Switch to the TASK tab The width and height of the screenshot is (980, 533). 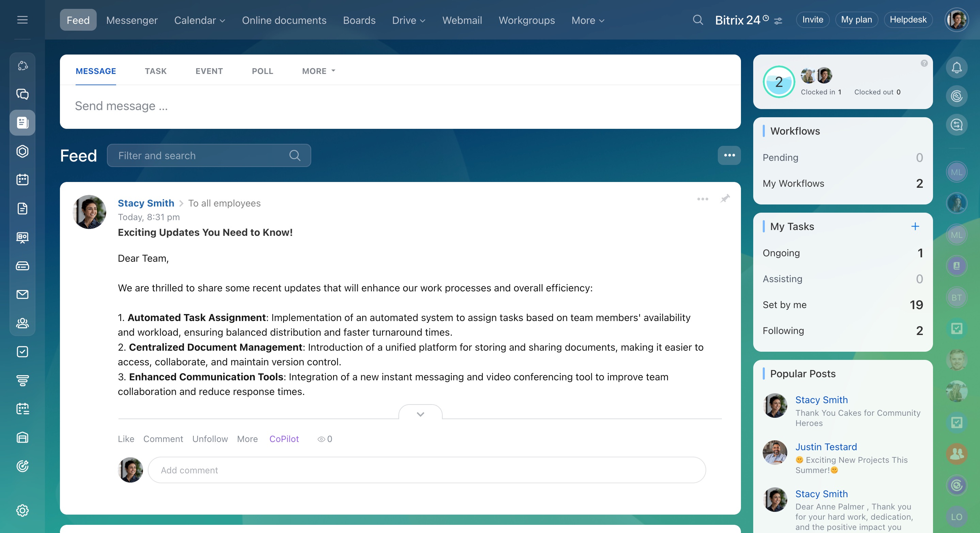[x=156, y=71]
